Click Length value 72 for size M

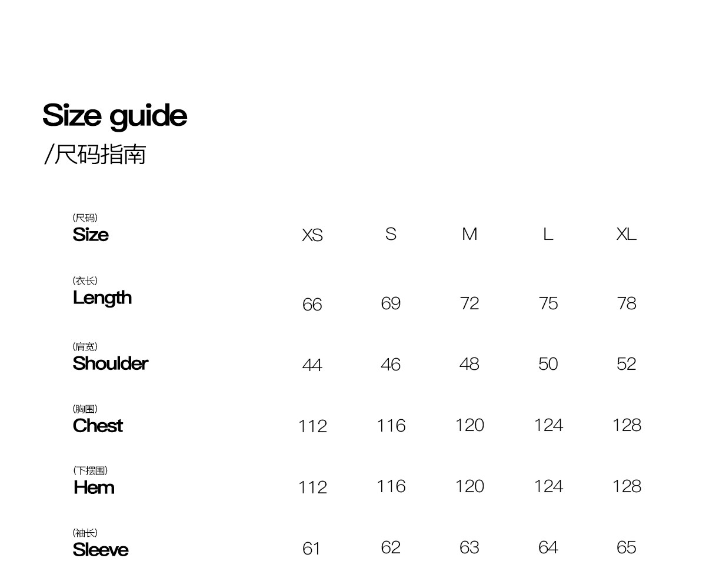click(x=469, y=303)
